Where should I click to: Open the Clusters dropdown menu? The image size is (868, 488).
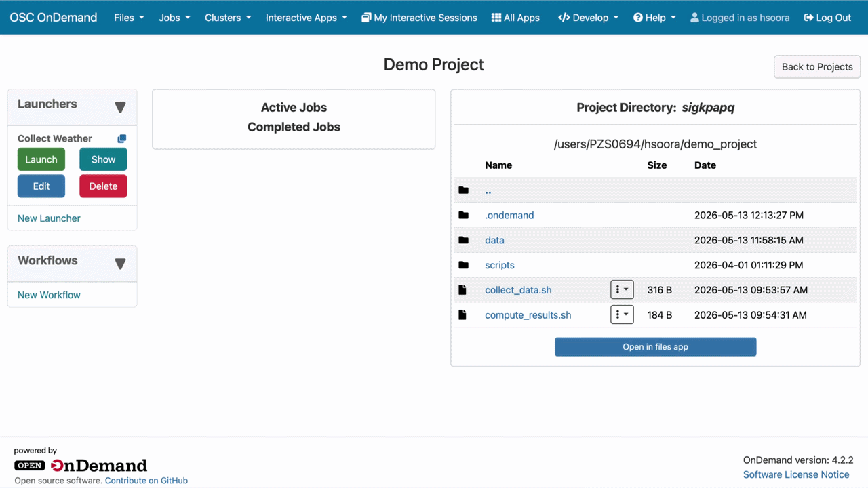pos(228,18)
